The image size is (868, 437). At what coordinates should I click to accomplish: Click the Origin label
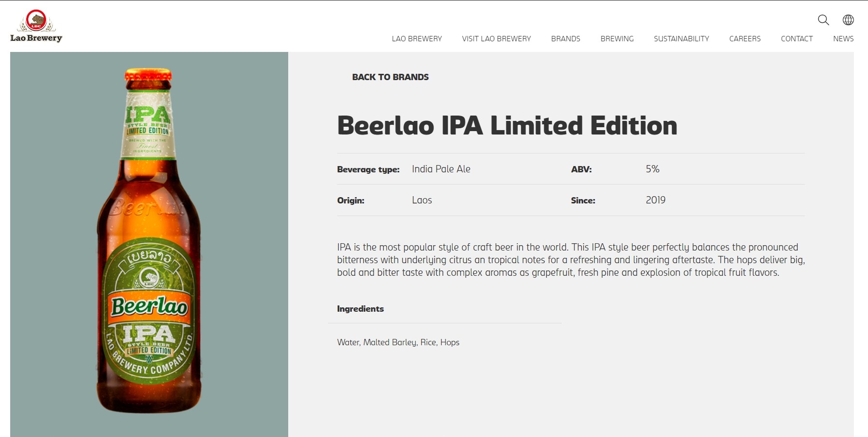pos(351,201)
